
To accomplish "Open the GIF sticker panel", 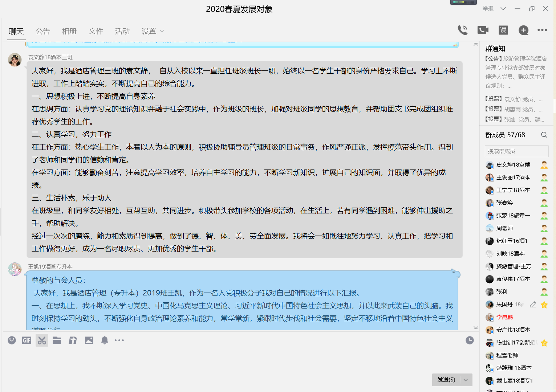I will (27, 340).
